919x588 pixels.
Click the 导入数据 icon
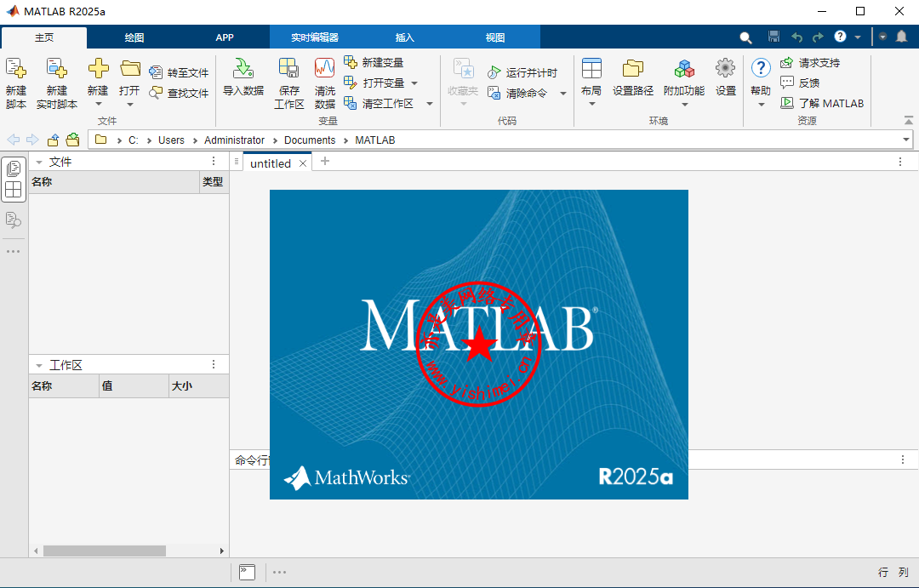(x=243, y=69)
